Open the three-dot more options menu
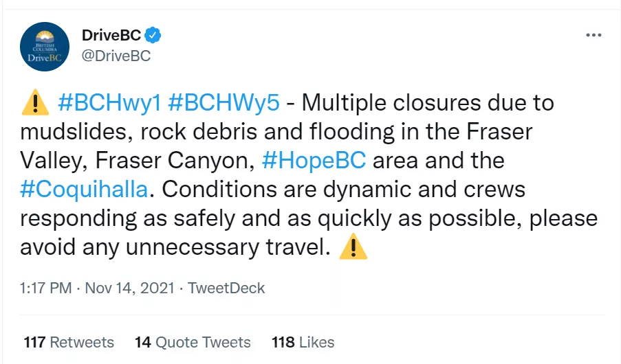 point(593,35)
